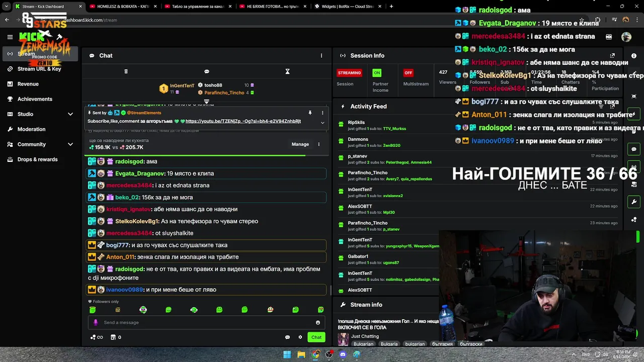
Task: Expand the pinned message chevron
Action: click(323, 123)
